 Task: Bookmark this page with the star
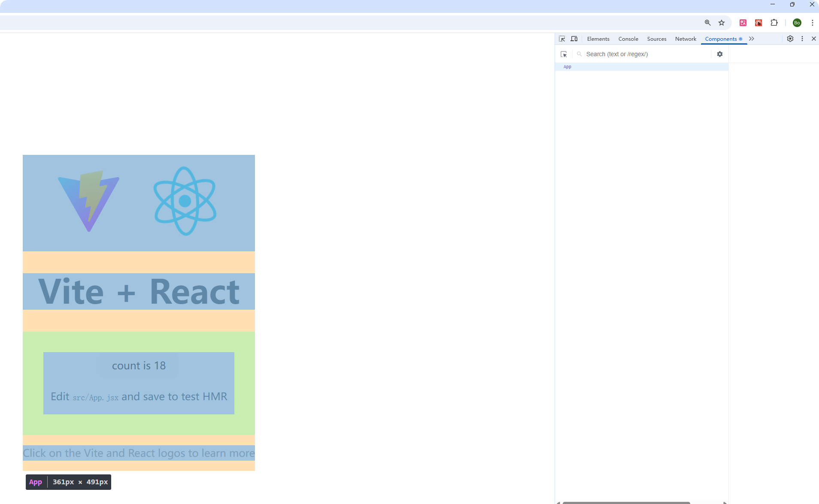[722, 23]
